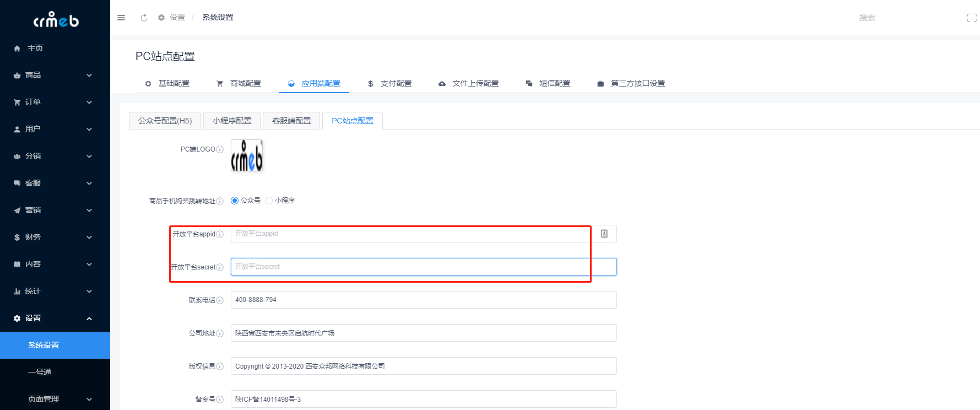
Task: Click info icon next to 版权信息
Action: [x=220, y=366]
